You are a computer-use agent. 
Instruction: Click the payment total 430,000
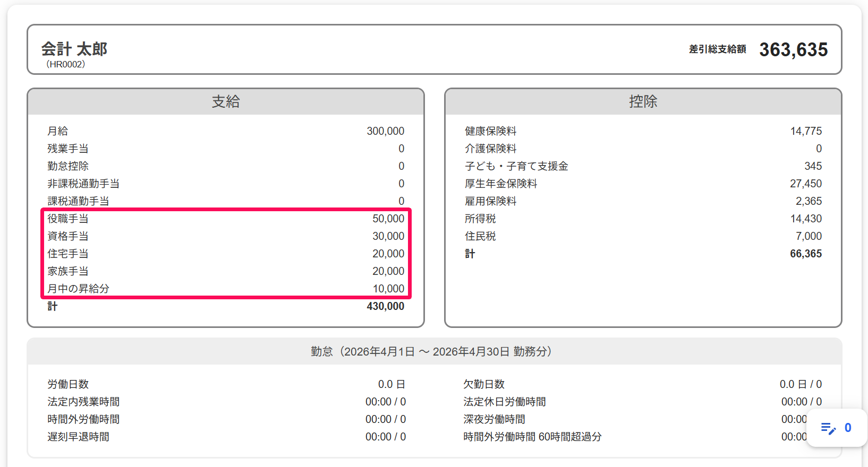coord(385,306)
